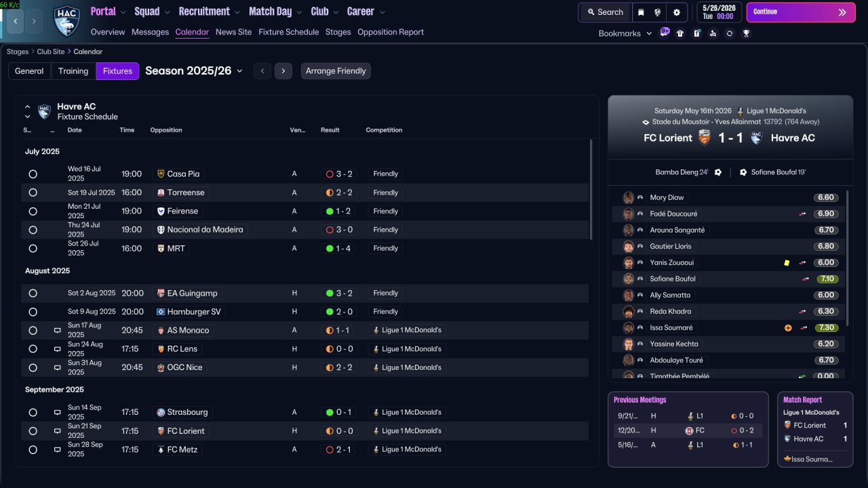868x488 pixels.
Task: Go forward with the header forward arrow
Action: click(34, 21)
